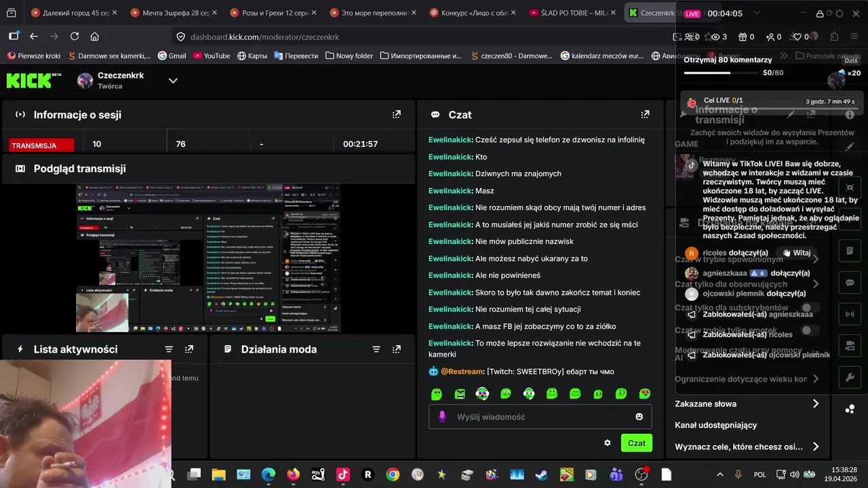Open filter options in Lista aktywności
This screenshot has height=488, width=868.
pos(169,349)
